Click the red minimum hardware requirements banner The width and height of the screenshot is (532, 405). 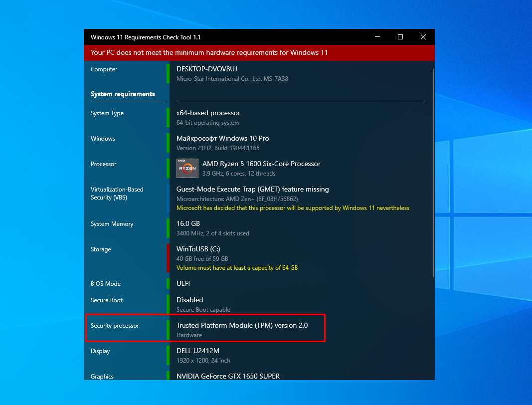pyautogui.click(x=259, y=53)
